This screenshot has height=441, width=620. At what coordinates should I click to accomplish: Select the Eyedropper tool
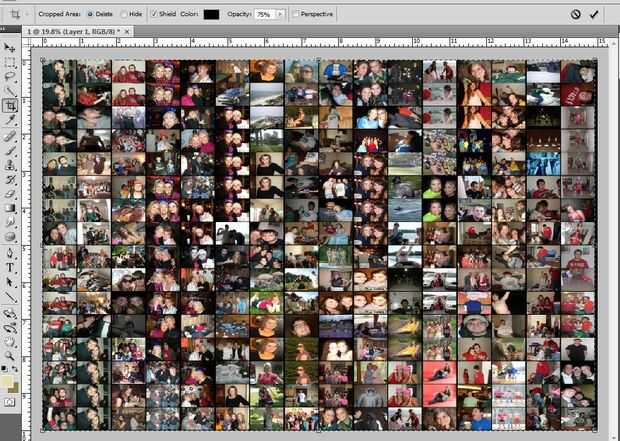point(9,120)
